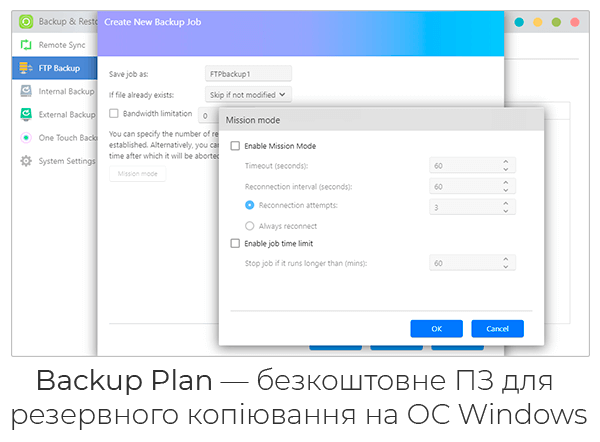Open the System Settings gear icon
Screen dimensions: 600x442
[26, 161]
